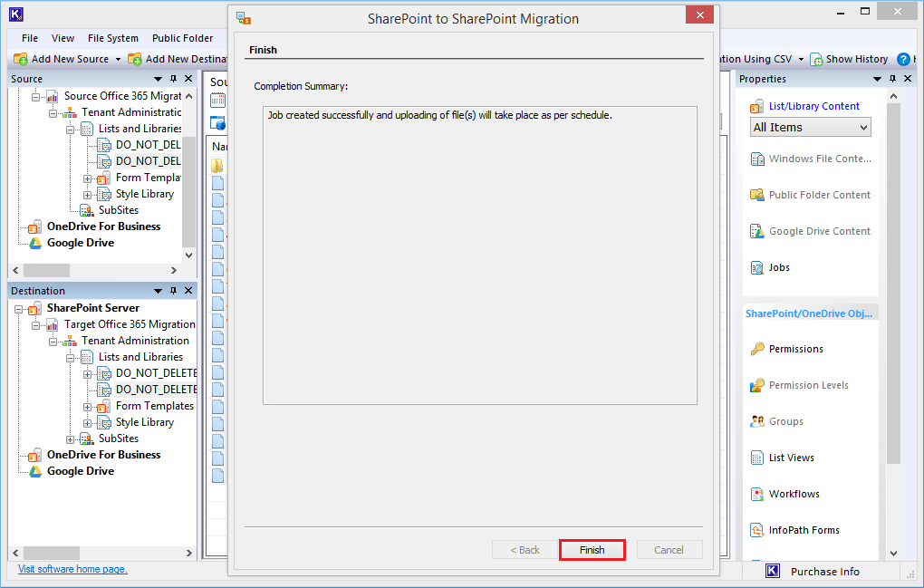Select OneDrive For Business in Source tree
The image size is (924, 588).
tap(103, 227)
